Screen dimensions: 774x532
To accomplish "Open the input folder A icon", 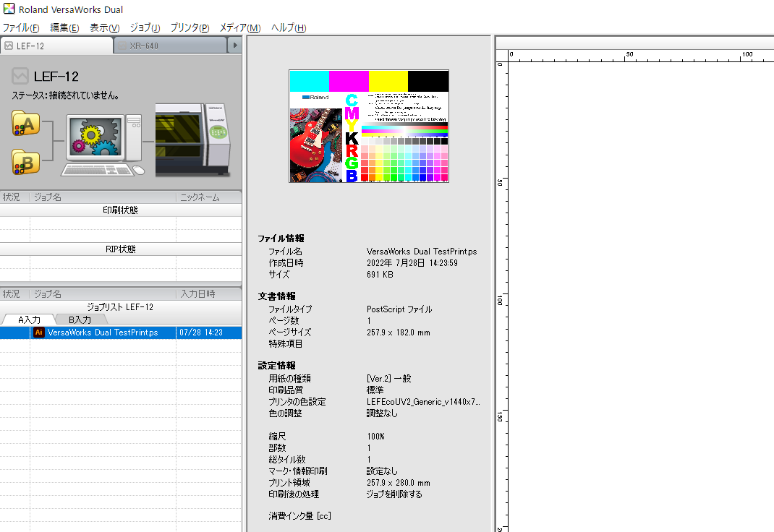I will pyautogui.click(x=25, y=124).
